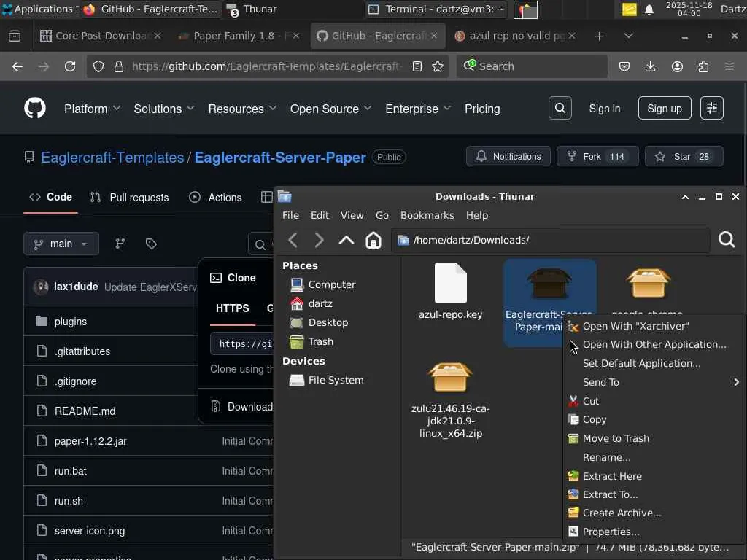
Task: Open Firefox downloads panel
Action: pos(650,66)
